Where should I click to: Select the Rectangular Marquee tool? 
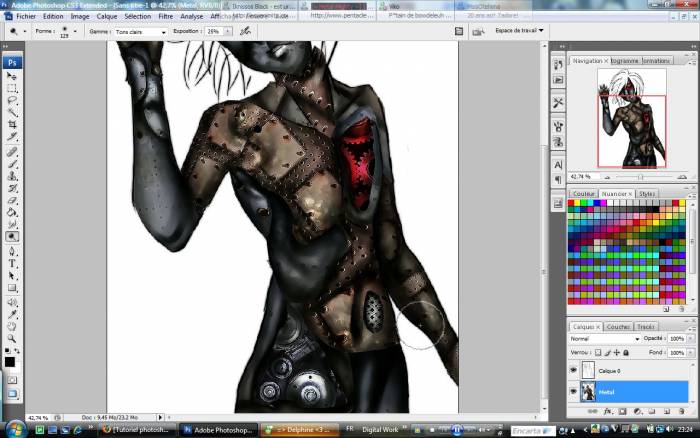coord(12,88)
